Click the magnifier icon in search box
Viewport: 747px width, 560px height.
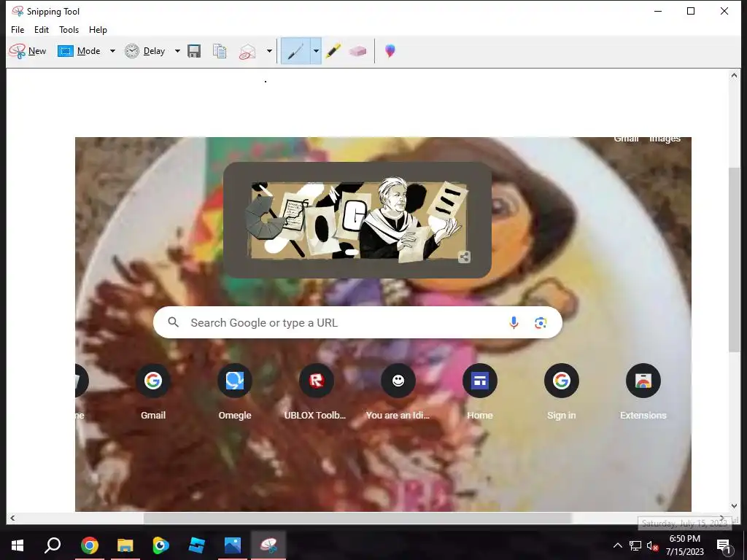(174, 322)
